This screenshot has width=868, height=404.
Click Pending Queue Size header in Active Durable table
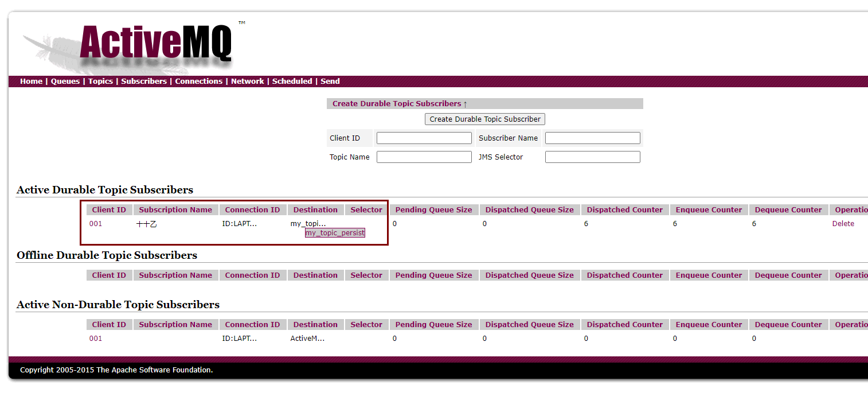433,210
